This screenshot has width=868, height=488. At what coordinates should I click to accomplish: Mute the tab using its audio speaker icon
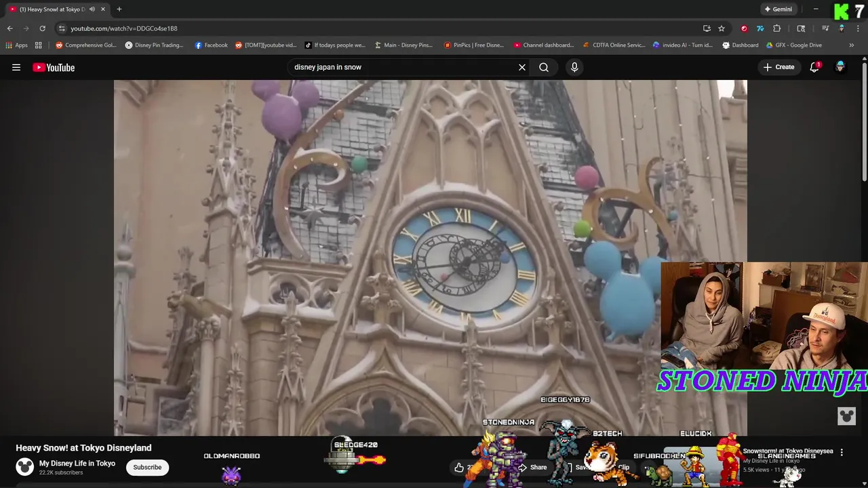pyautogui.click(x=92, y=9)
